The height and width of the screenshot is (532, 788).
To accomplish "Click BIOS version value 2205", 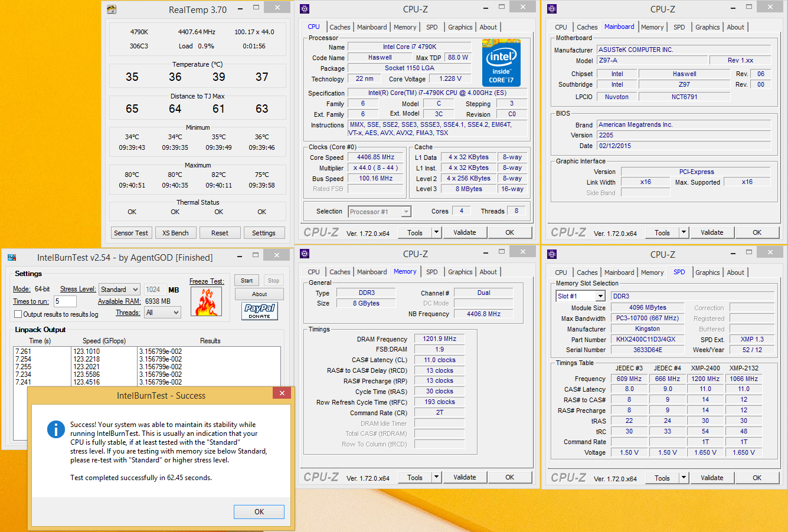I will click(x=684, y=135).
